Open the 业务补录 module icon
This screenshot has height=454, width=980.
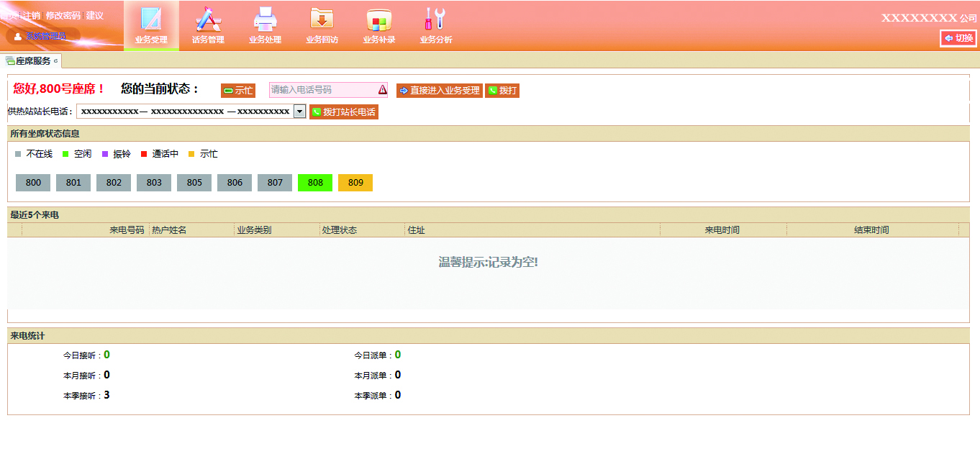tap(379, 19)
